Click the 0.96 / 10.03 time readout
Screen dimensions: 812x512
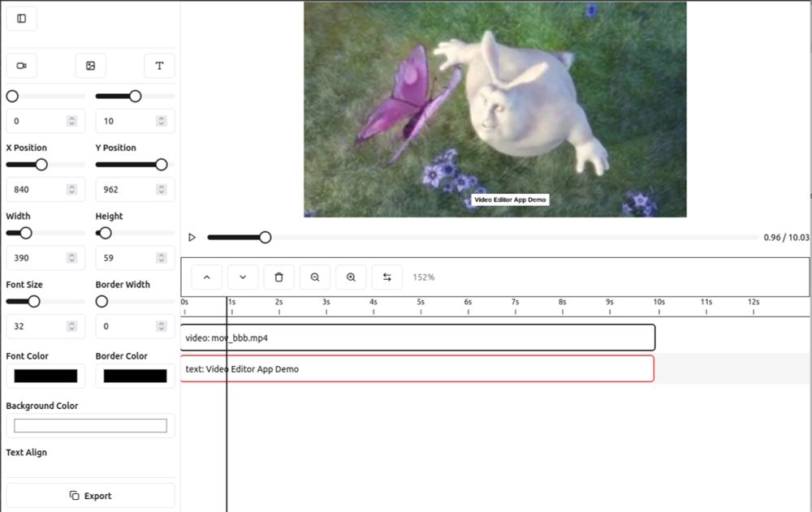click(x=786, y=237)
